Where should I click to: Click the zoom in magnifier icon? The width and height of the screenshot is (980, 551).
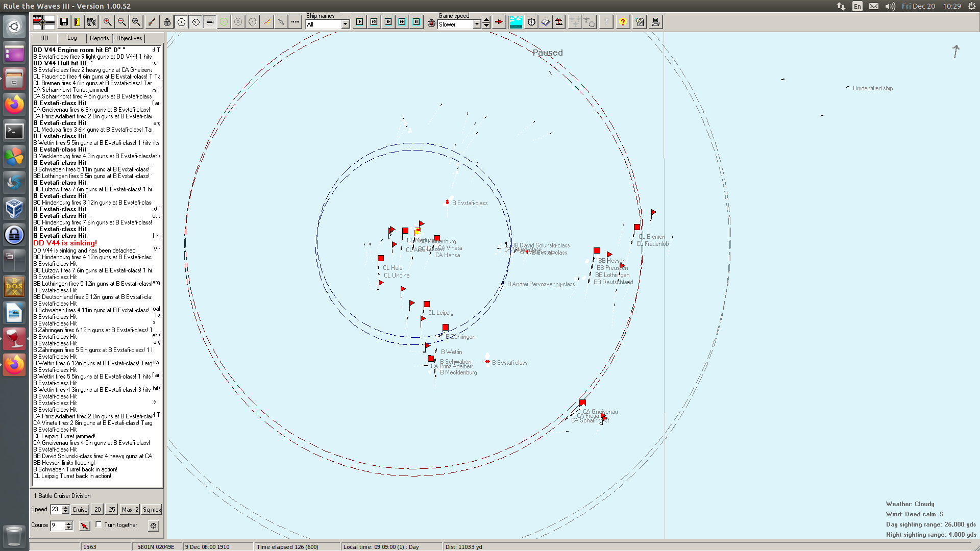[x=107, y=22]
